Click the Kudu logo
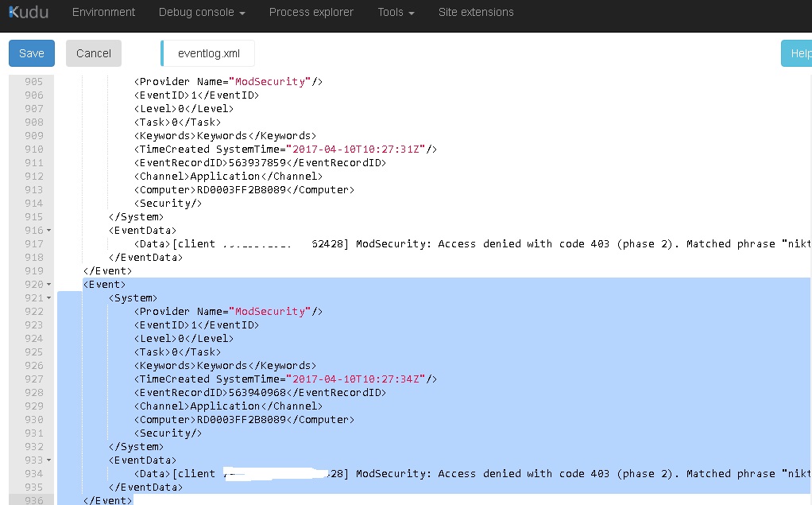Screen dimensions: 812x505 pyautogui.click(x=28, y=13)
